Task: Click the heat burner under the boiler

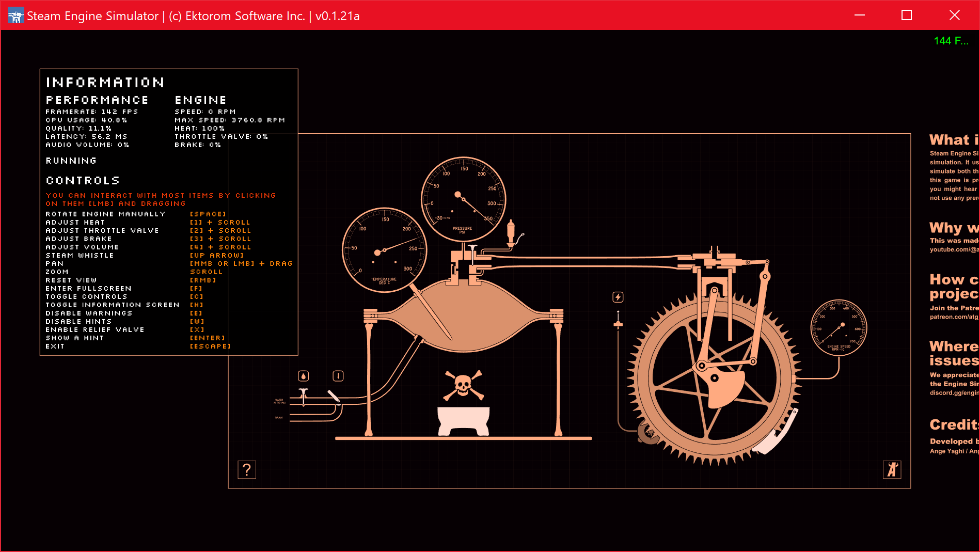Action: coord(463,421)
